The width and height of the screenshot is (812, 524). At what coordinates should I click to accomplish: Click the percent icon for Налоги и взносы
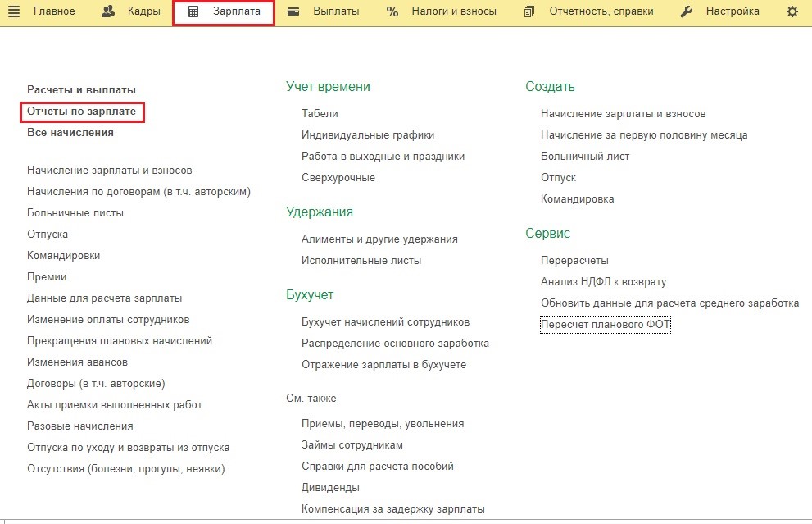392,11
